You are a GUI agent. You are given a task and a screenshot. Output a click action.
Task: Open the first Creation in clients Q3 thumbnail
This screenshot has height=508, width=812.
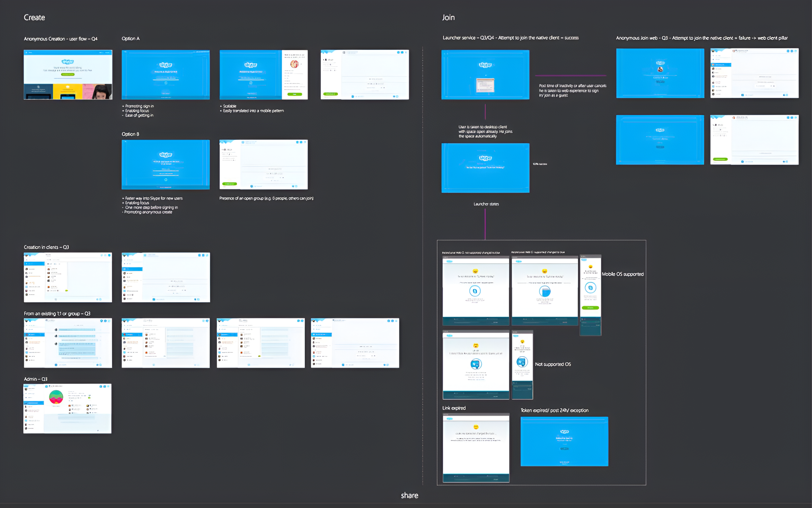click(68, 277)
